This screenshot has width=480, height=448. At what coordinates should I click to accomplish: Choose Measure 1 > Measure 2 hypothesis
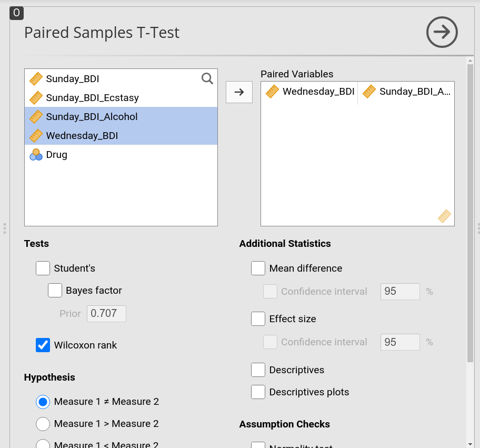pyautogui.click(x=43, y=424)
